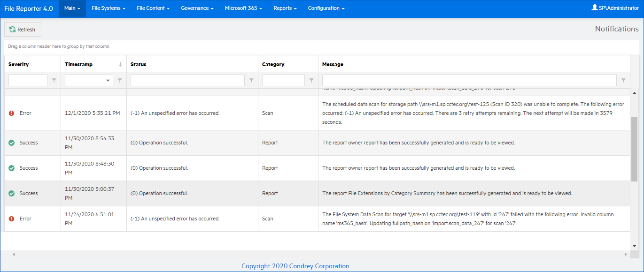
Task: Click the Message filter text field
Action: click(x=469, y=80)
